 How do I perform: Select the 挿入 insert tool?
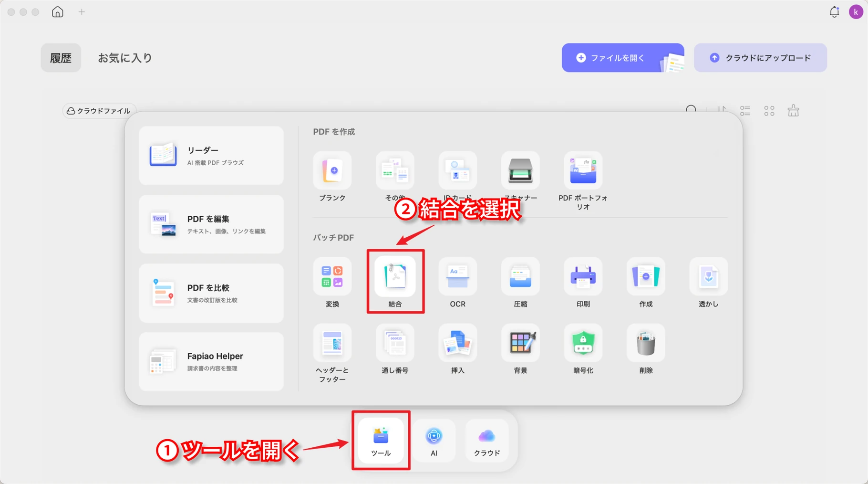(x=458, y=343)
